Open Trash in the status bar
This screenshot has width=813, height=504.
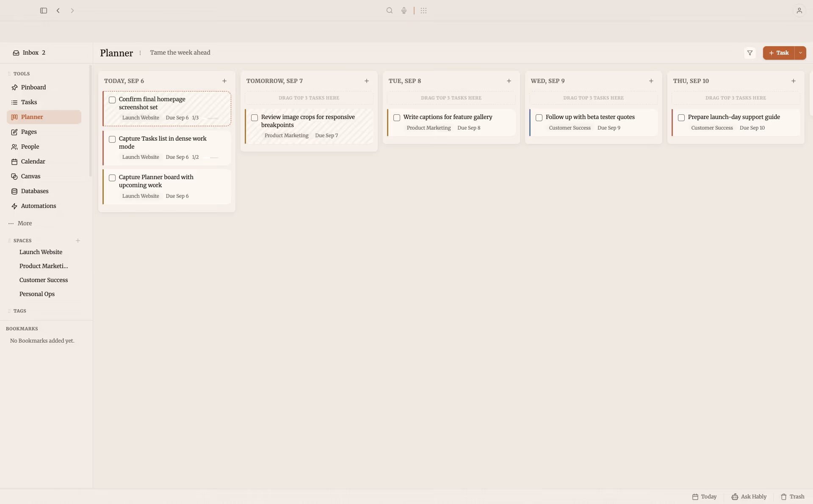[x=793, y=497]
